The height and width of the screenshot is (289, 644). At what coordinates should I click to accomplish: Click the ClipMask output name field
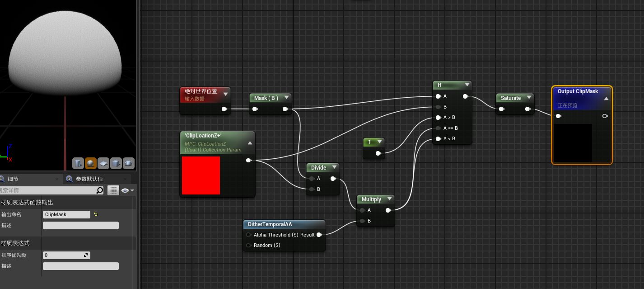[x=66, y=214]
